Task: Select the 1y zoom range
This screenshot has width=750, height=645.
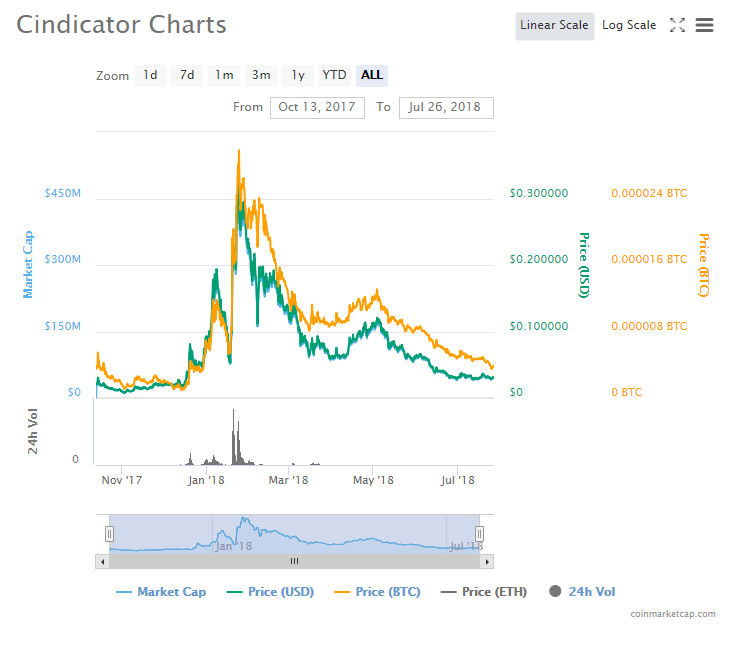Action: click(298, 76)
